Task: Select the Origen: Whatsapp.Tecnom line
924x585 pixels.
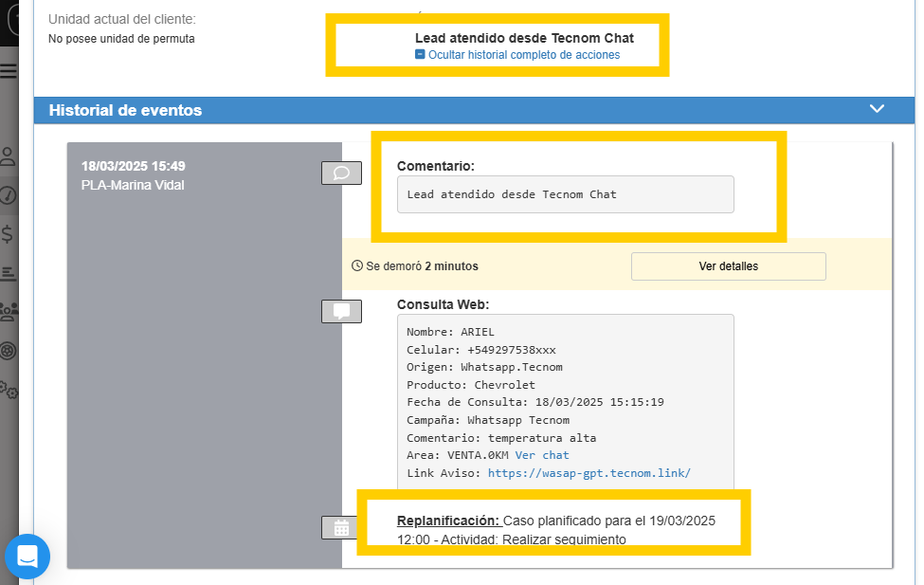Action: point(484,367)
